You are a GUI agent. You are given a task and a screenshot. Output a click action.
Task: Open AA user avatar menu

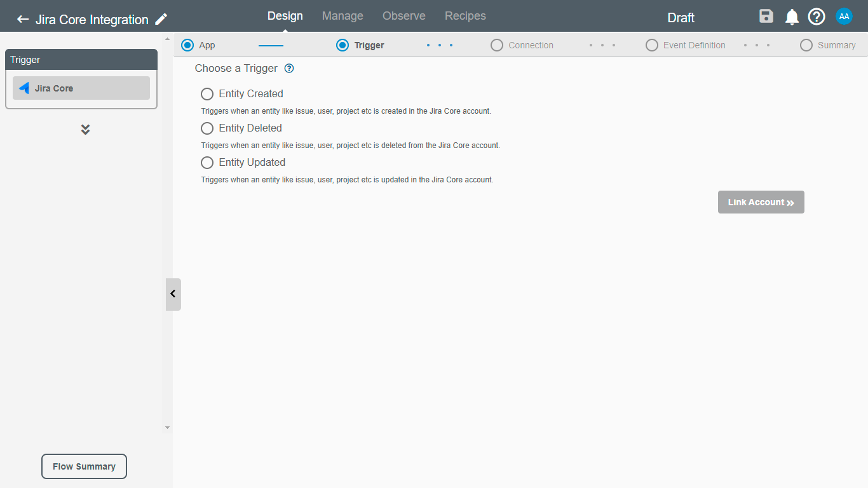[844, 17]
